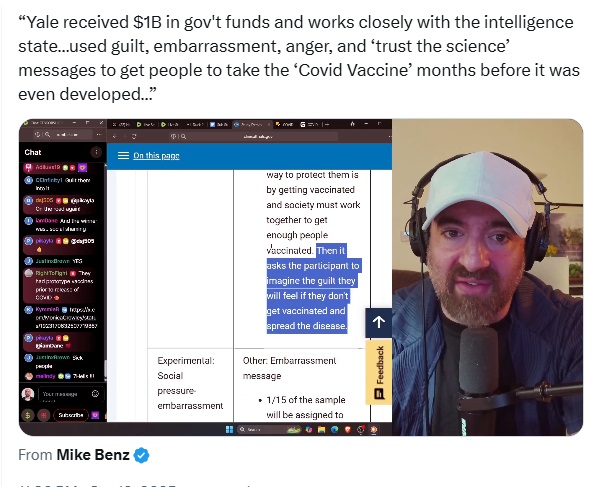Click the back-to-top arrow button
600x487 pixels.
[x=378, y=322]
